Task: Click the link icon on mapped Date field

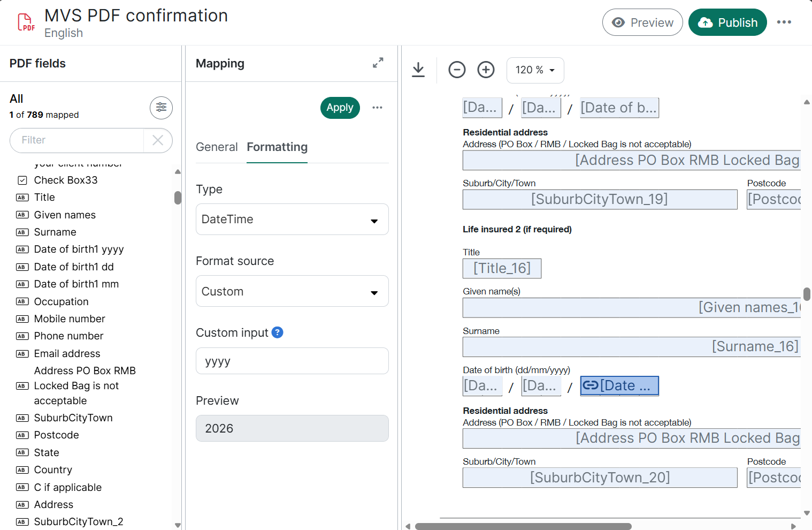Action: coord(591,385)
